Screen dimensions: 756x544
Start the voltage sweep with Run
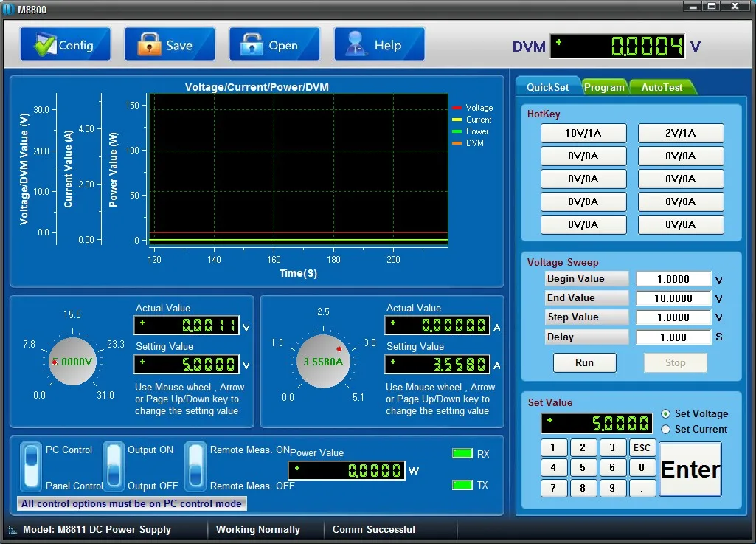tap(584, 362)
